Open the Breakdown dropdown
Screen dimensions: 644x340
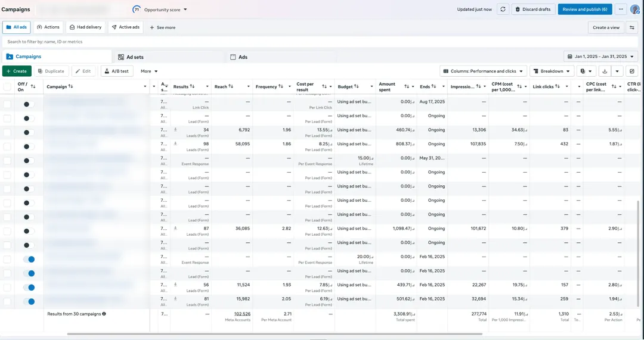pos(552,71)
